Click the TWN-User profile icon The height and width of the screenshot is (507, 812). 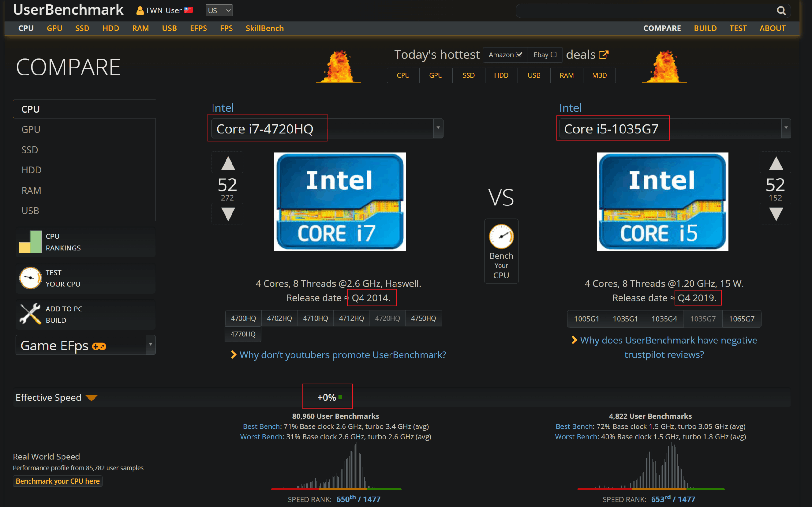tap(140, 11)
